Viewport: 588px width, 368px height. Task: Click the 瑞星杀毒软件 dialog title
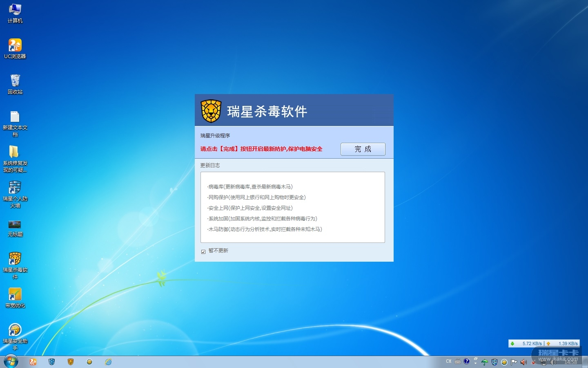coord(267,111)
